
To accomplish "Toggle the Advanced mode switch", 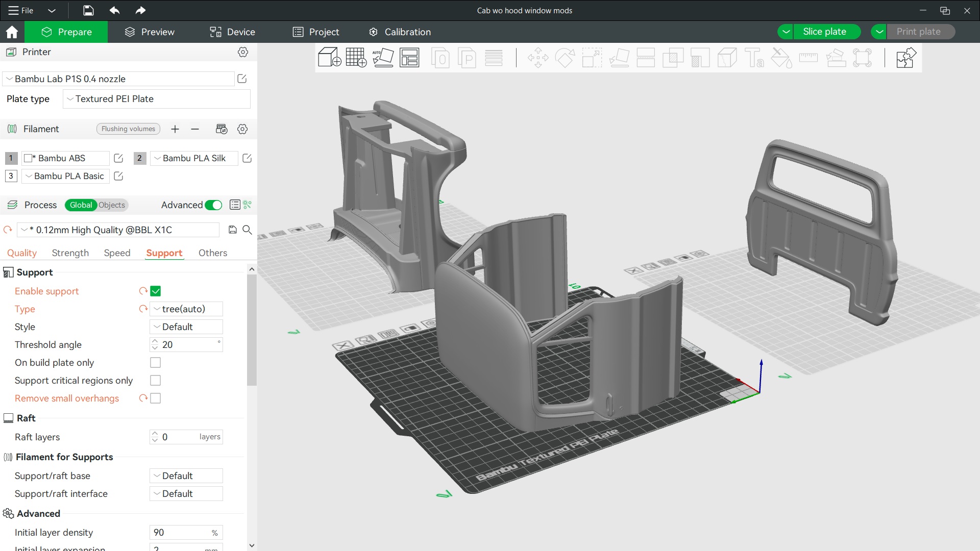I will coord(213,205).
